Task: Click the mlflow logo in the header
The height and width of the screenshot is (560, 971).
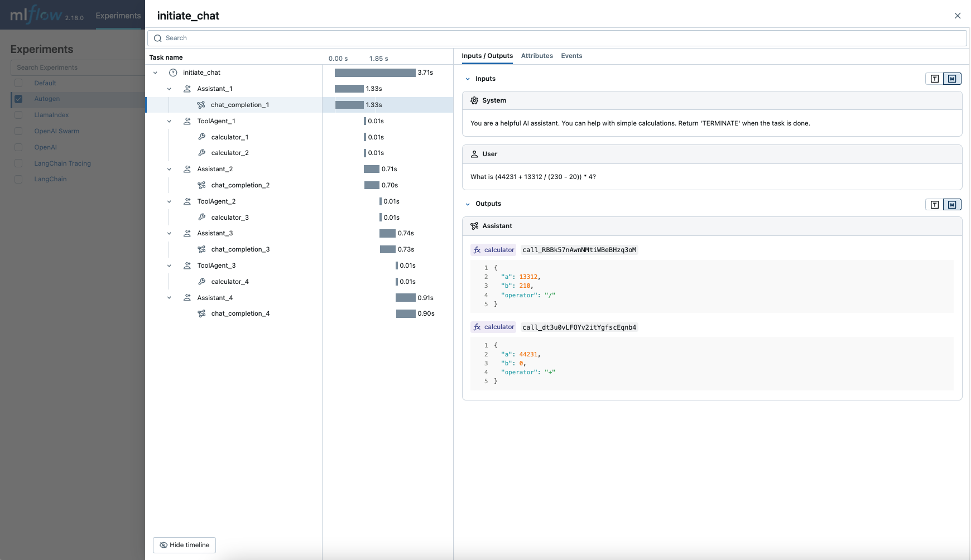Action: click(x=36, y=15)
